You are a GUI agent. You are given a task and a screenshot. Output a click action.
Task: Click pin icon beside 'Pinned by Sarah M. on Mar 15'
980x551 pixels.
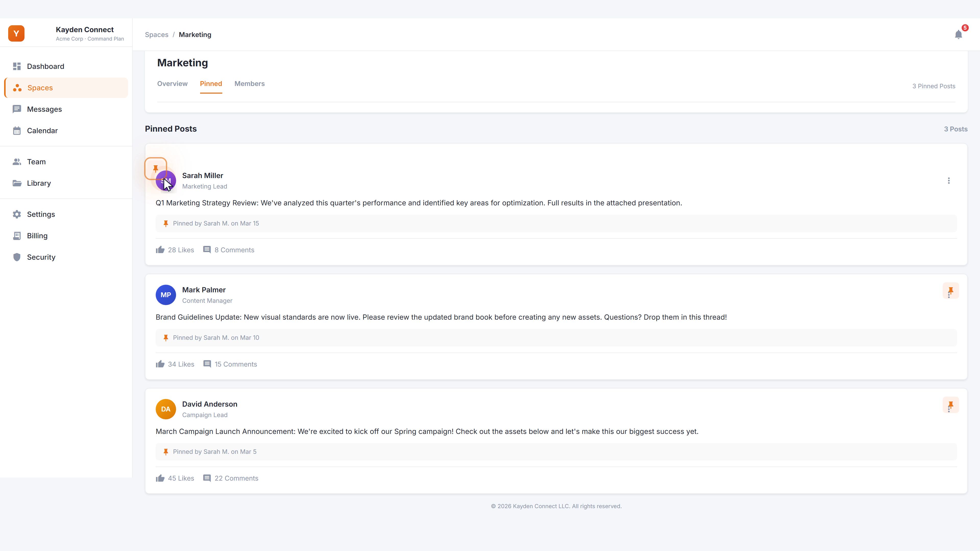pyautogui.click(x=166, y=224)
